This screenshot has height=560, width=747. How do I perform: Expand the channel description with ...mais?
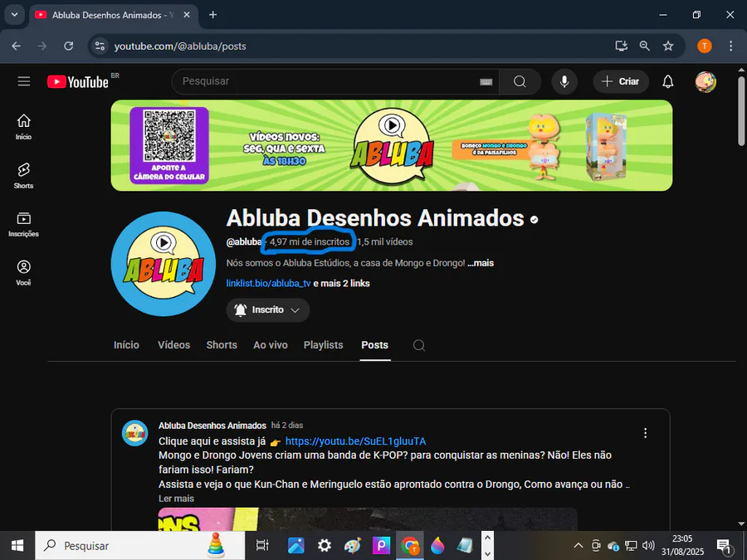tap(481, 263)
